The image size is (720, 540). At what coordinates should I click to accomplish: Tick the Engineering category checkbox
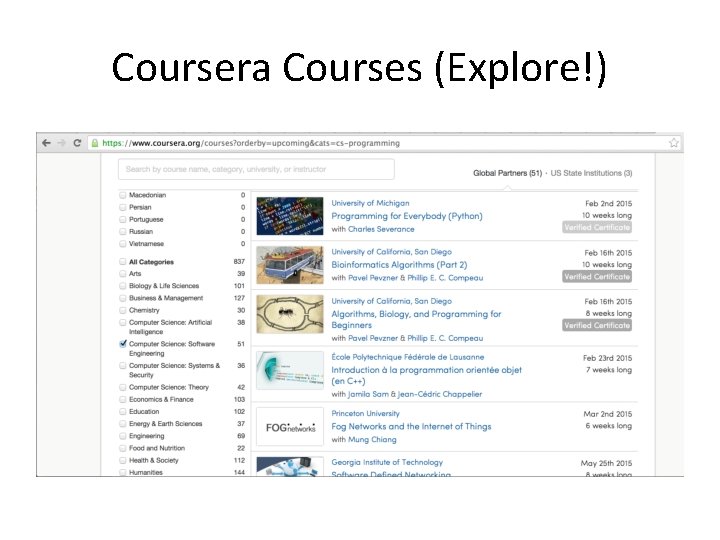[x=123, y=436]
